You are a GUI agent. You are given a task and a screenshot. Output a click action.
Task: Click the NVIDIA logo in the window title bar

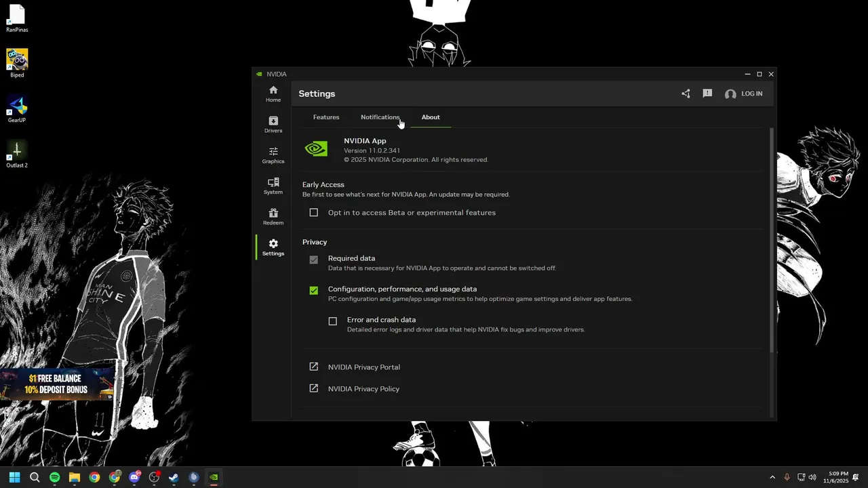259,74
